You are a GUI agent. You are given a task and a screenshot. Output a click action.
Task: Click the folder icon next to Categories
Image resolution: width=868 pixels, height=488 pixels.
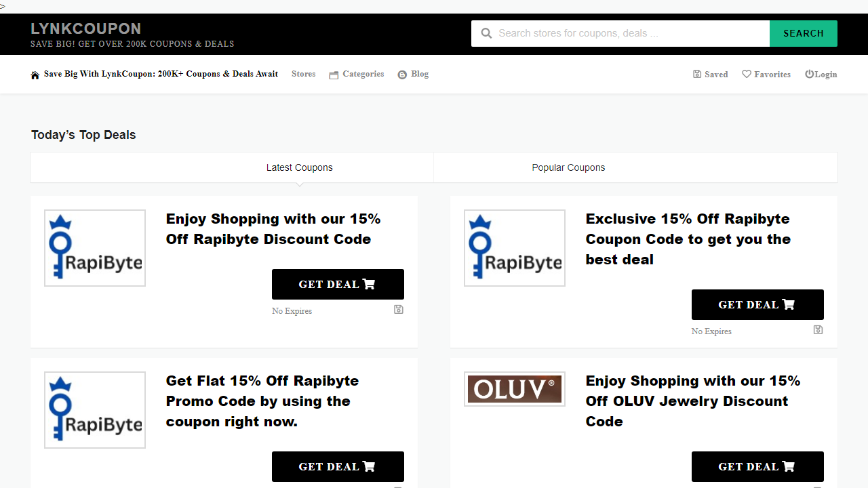pyautogui.click(x=334, y=75)
